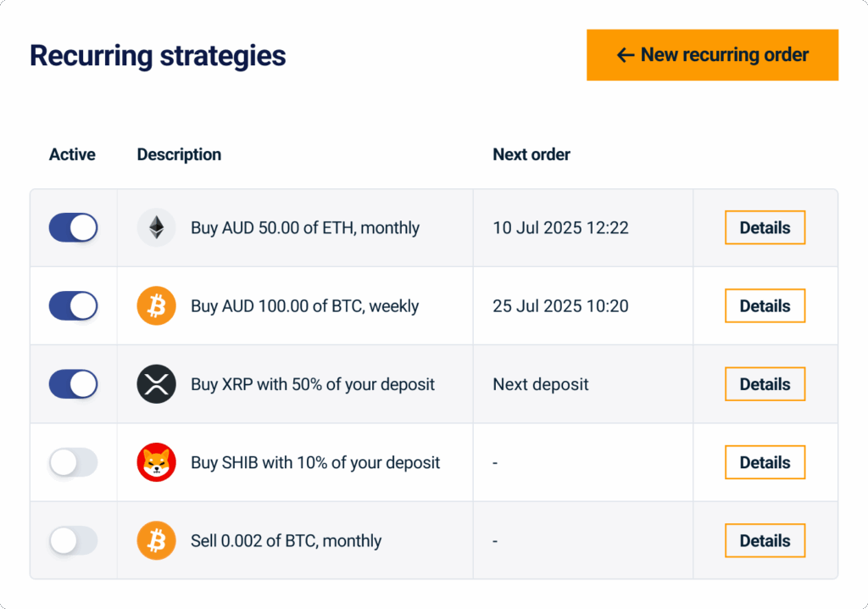Image resolution: width=868 pixels, height=609 pixels.
Task: Disable the ETH monthly buy strategy toggle
Action: tap(73, 227)
